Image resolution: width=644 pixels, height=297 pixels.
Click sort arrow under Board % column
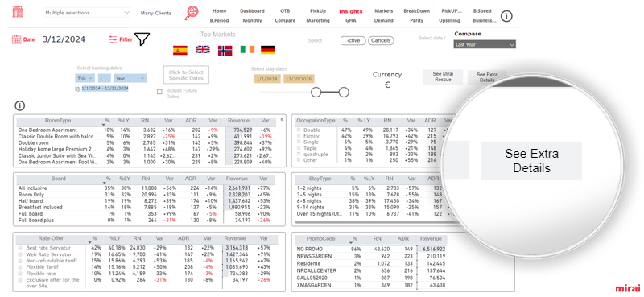[104, 183]
